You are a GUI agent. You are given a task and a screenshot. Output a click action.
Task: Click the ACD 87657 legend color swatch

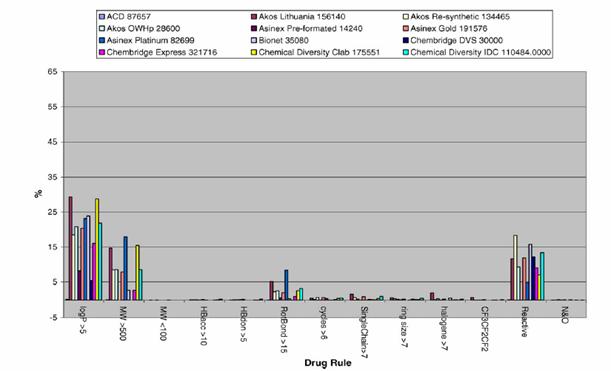pos(102,17)
